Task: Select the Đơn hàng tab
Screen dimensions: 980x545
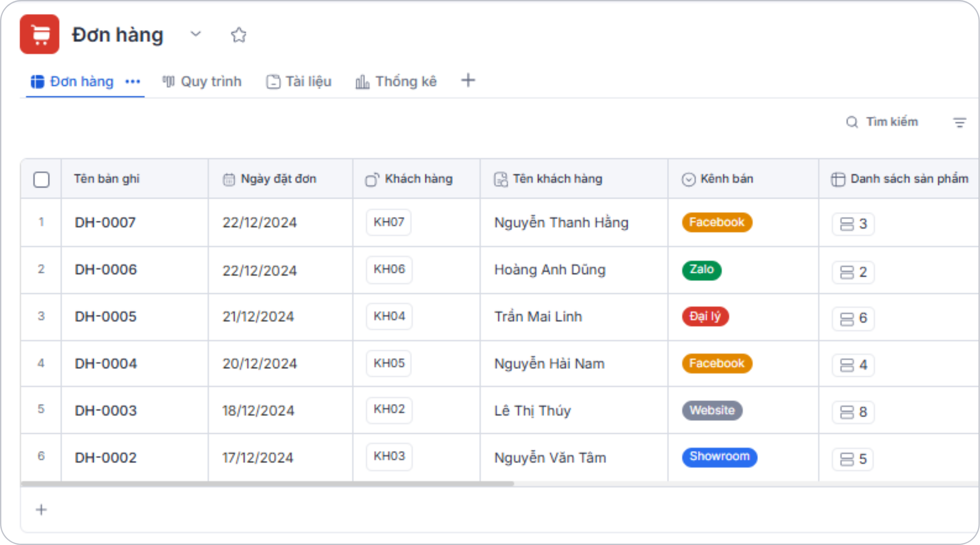Action: click(72, 81)
